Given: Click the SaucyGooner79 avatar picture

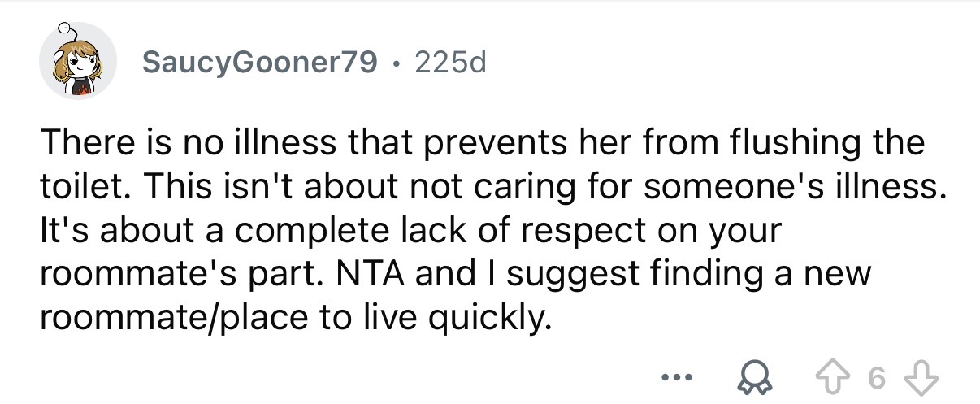Looking at the screenshot, I should click(x=79, y=62).
